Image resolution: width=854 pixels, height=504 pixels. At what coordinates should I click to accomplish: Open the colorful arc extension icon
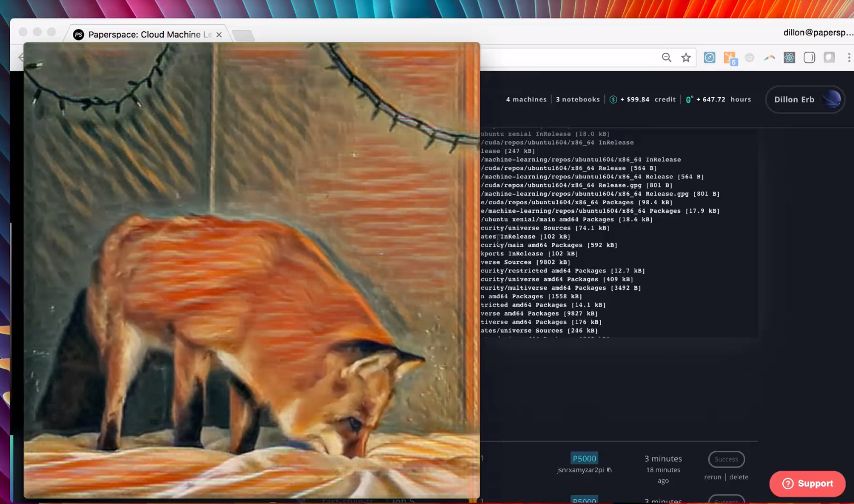tap(769, 58)
